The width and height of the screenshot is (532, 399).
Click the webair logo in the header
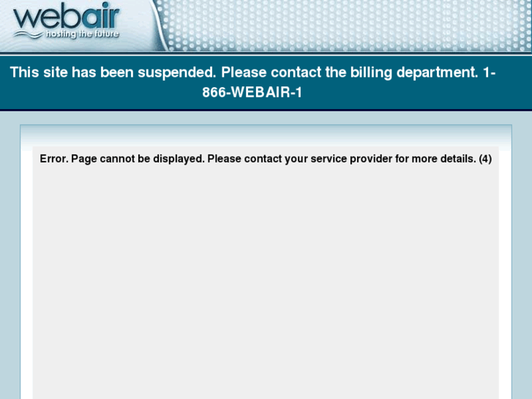tap(66, 20)
